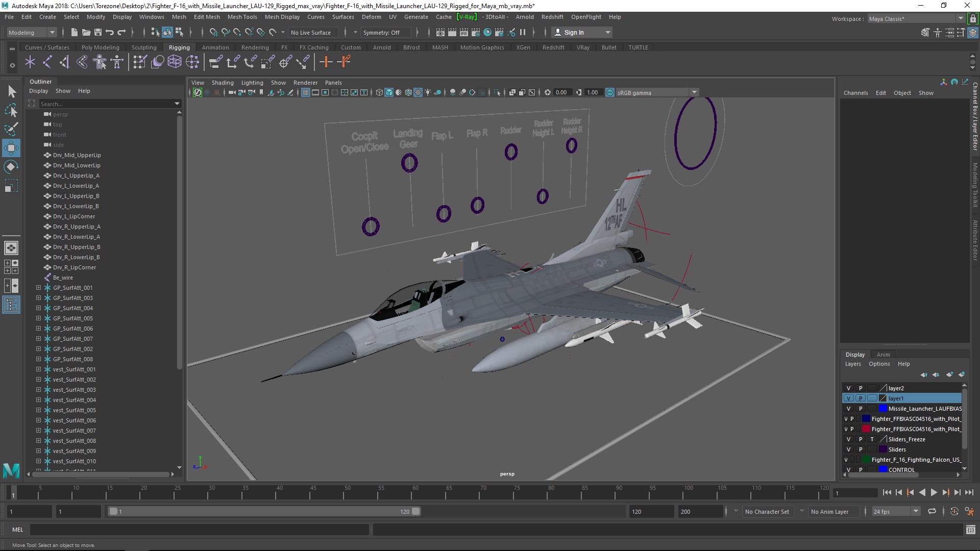Open the viewport Shading menu
Screen dimensions: 980x551
coord(223,83)
